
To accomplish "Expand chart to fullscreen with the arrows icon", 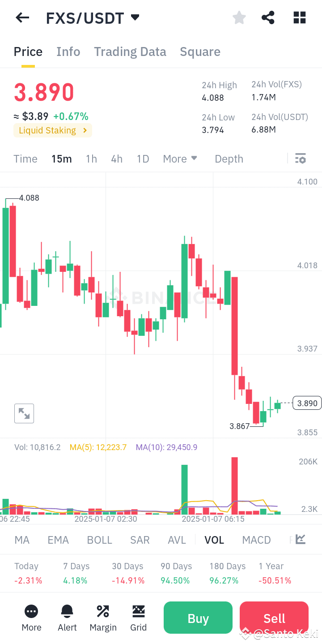I will (24, 413).
